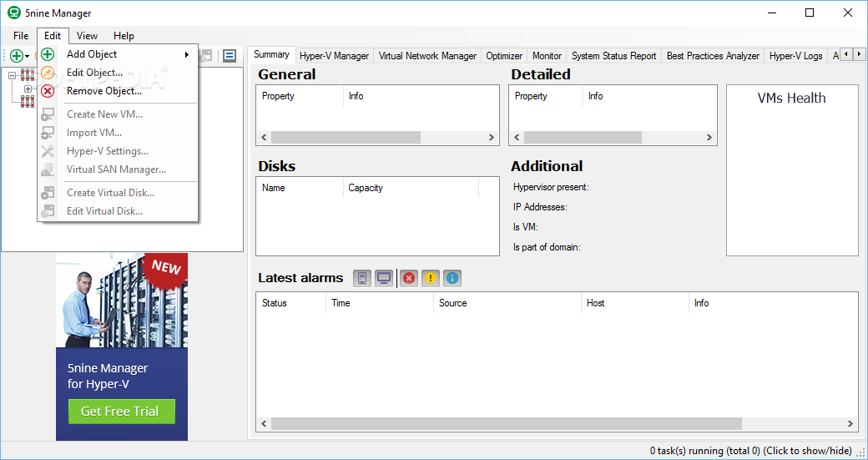Image resolution: width=868 pixels, height=460 pixels.
Task: Filter alarms by VM monitor icon
Action: pyautogui.click(x=384, y=279)
